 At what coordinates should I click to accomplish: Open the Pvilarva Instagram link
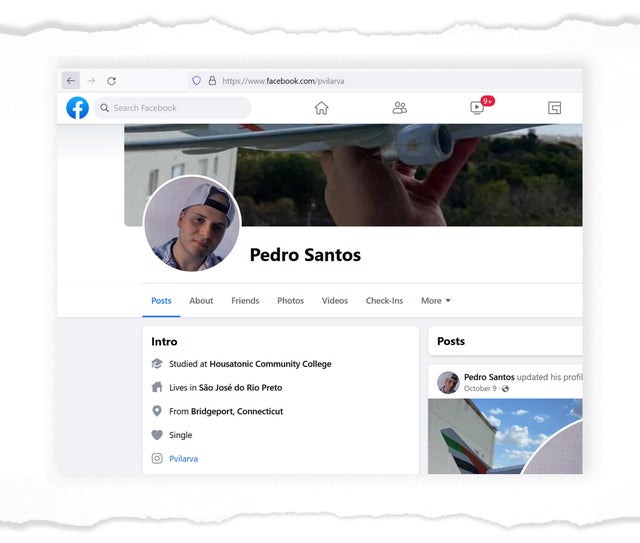[184, 459]
